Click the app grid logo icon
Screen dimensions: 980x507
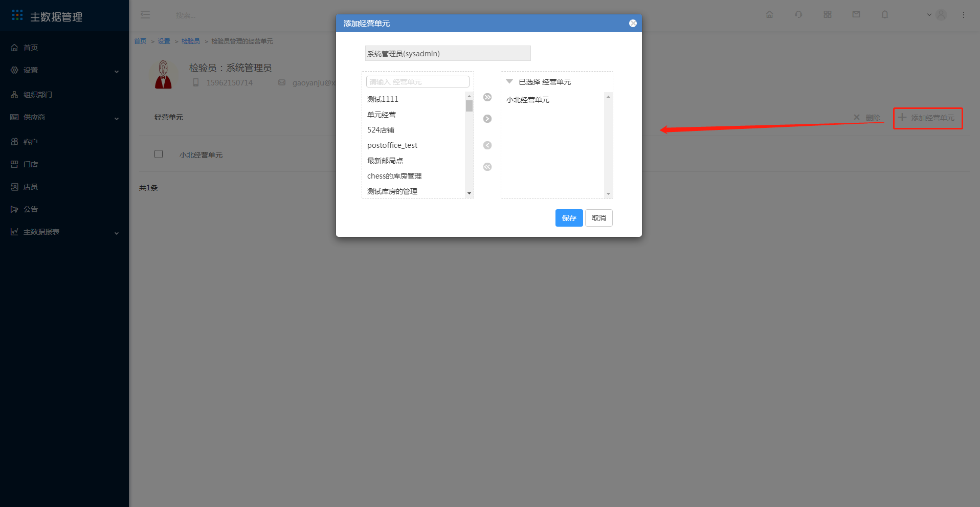(17, 15)
